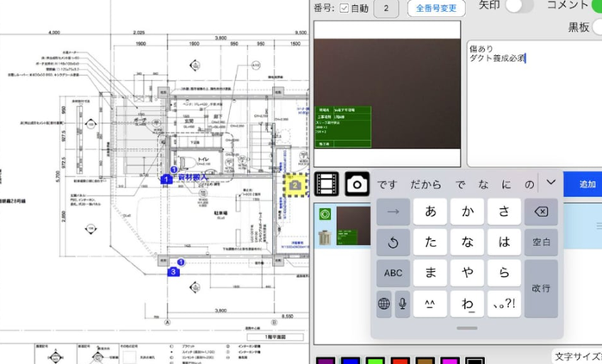The height and width of the screenshot is (364, 602).
Task: Pick the red color swatch
Action: [x=400, y=361]
